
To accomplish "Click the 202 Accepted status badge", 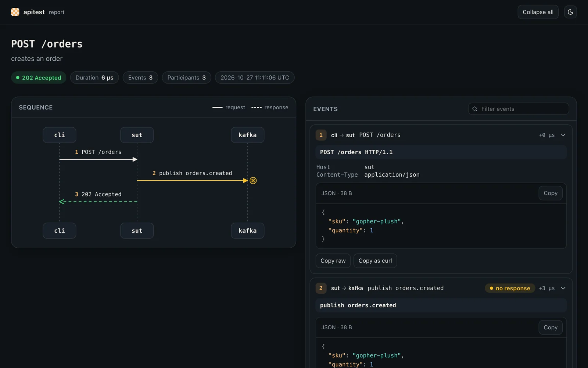I will (x=39, y=78).
